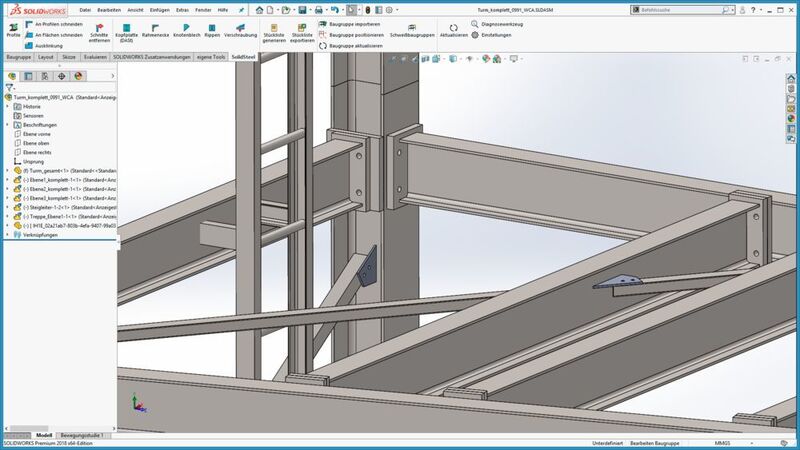Screen dimensions: 800x450
Task: Open the DisplayManager color ball tab
Action: click(x=78, y=76)
